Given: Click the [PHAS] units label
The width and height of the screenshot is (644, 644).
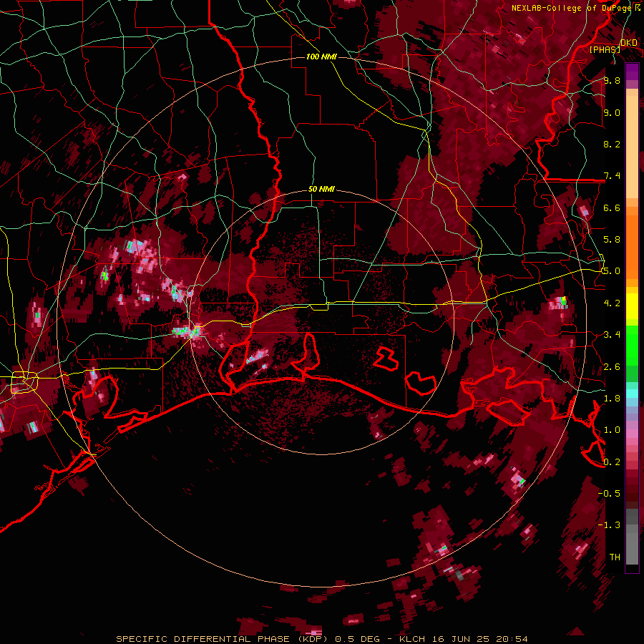Looking at the screenshot, I should [x=605, y=49].
